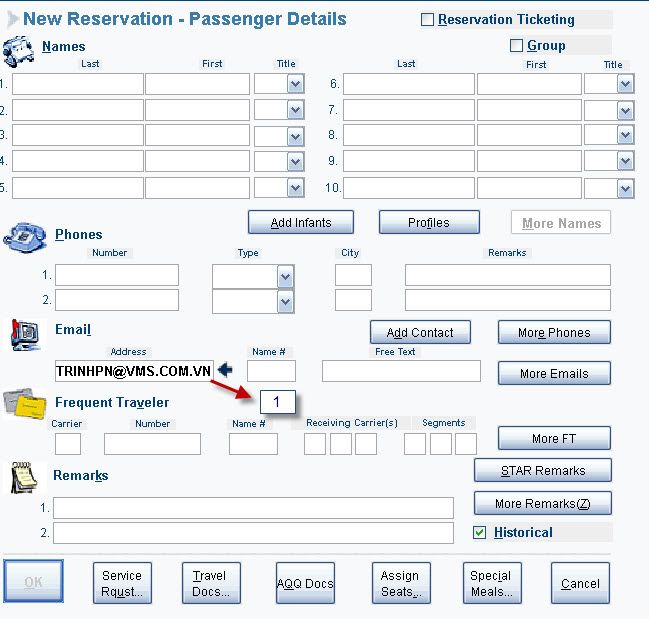This screenshot has height=619, width=649.
Task: Open Title dropdown for passenger 1
Action: coord(295,85)
